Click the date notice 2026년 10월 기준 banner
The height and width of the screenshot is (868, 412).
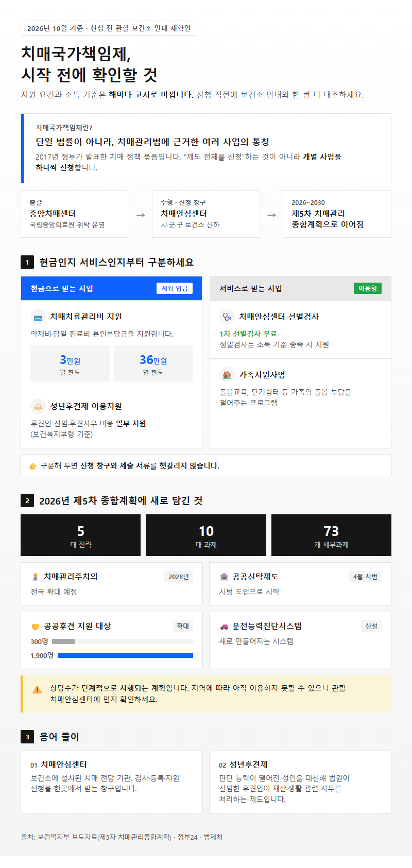tap(109, 28)
